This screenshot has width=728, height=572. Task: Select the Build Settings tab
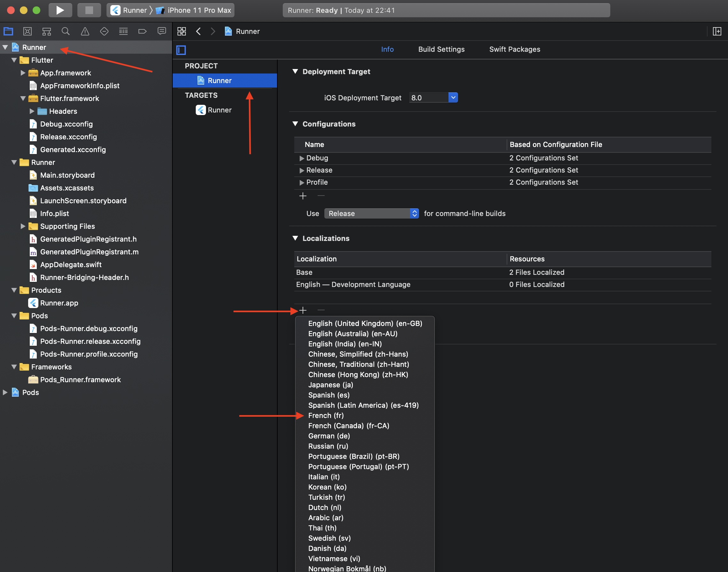pos(441,49)
